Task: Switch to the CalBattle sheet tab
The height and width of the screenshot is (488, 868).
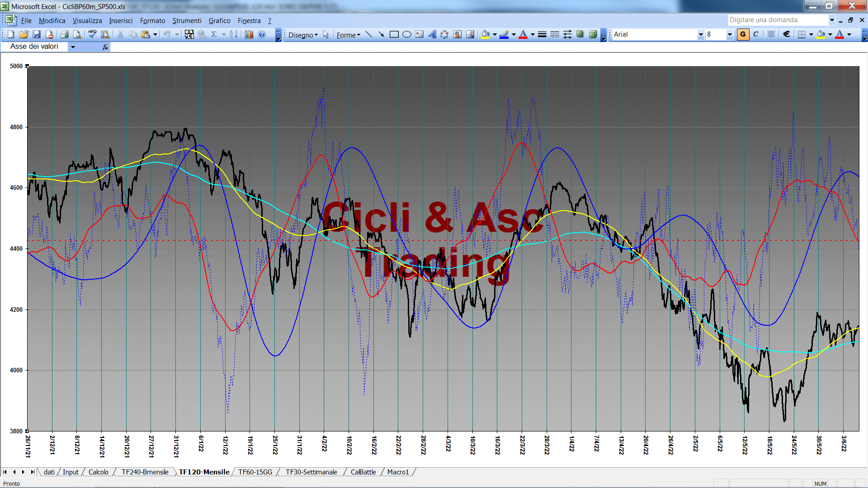Action: 363,472
